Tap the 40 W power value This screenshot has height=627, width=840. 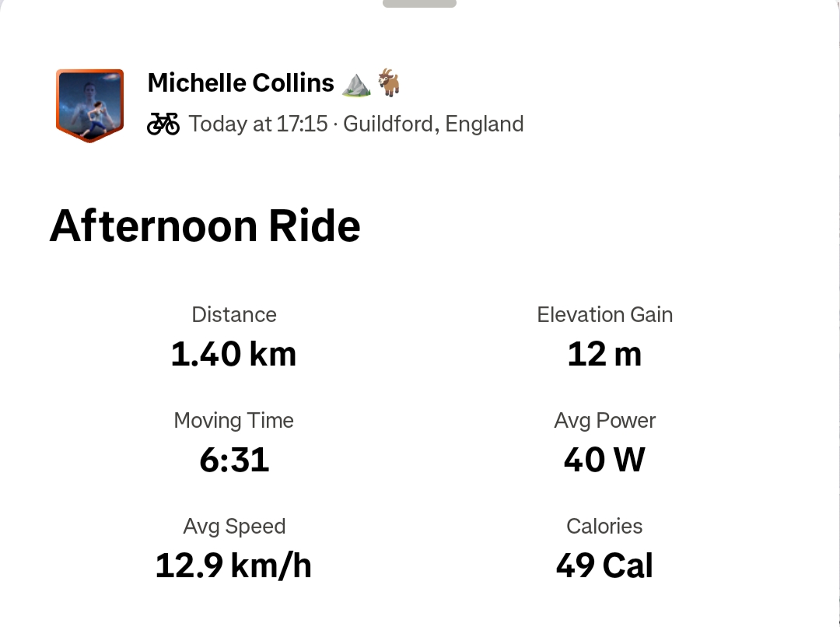(x=604, y=461)
